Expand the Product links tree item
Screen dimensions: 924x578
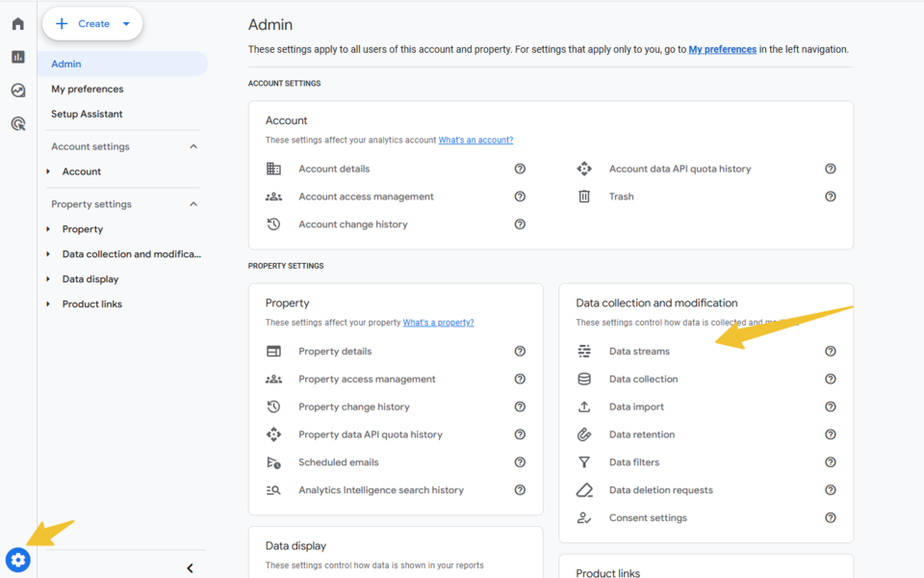pyautogui.click(x=49, y=304)
